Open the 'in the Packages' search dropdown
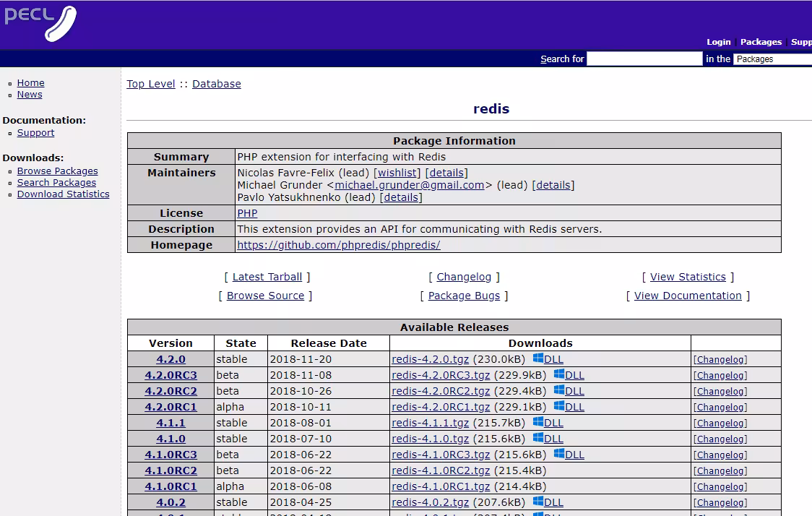The width and height of the screenshot is (812, 516). (773, 59)
